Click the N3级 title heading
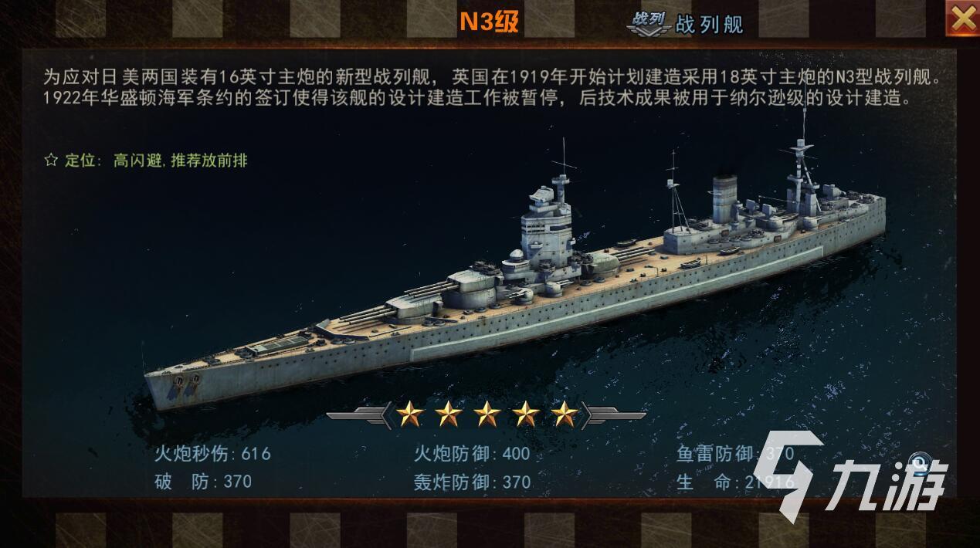This screenshot has width=980, height=548. click(489, 22)
